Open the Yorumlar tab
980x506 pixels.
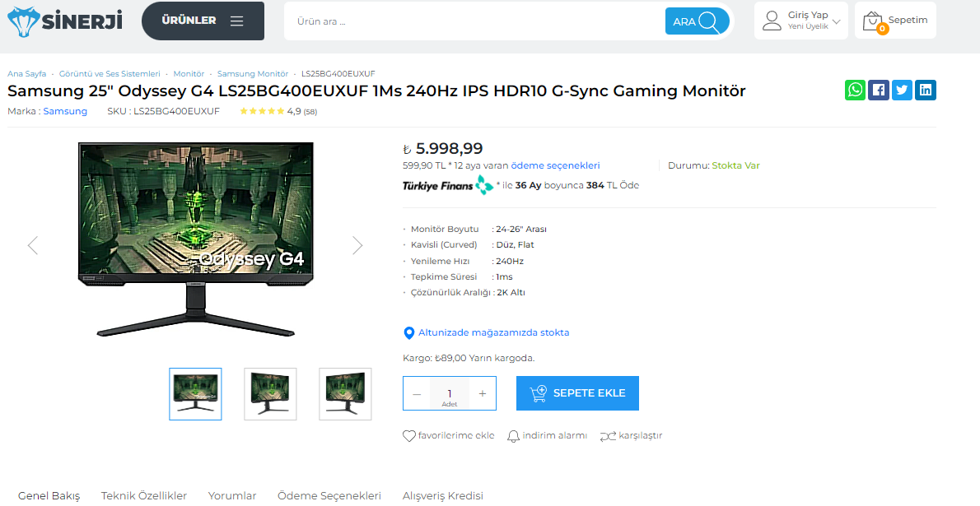(x=232, y=496)
